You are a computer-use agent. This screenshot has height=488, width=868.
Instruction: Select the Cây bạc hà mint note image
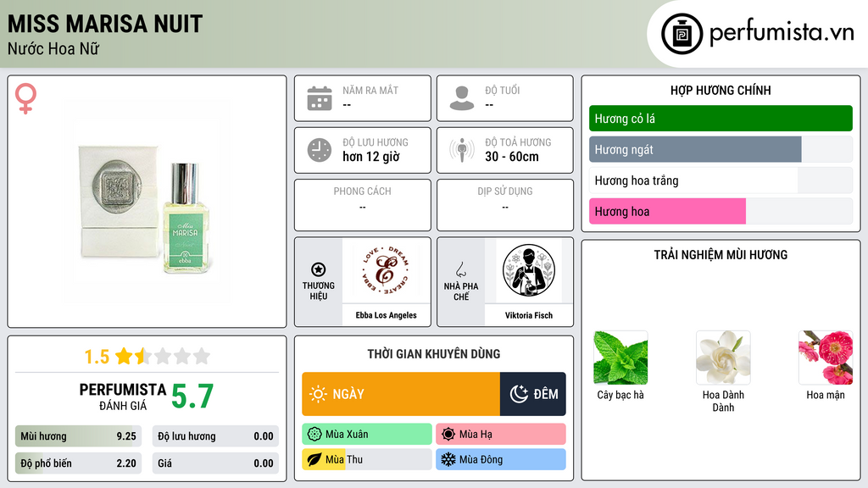[620, 358]
